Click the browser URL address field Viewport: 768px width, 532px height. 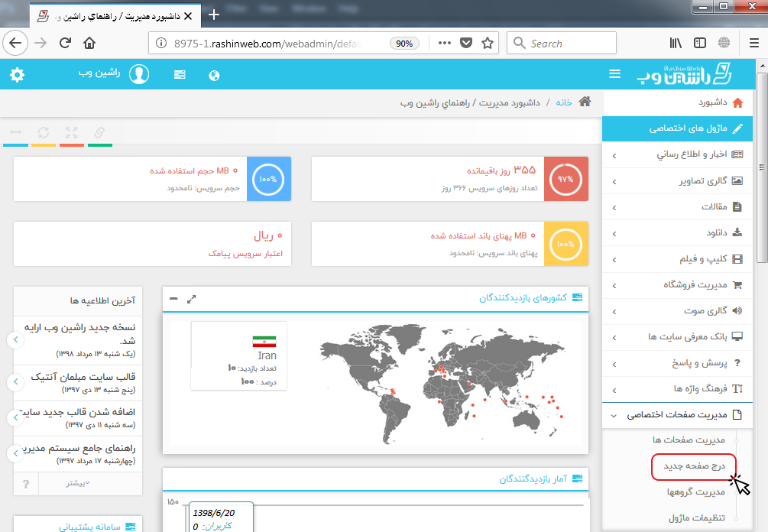(x=271, y=44)
